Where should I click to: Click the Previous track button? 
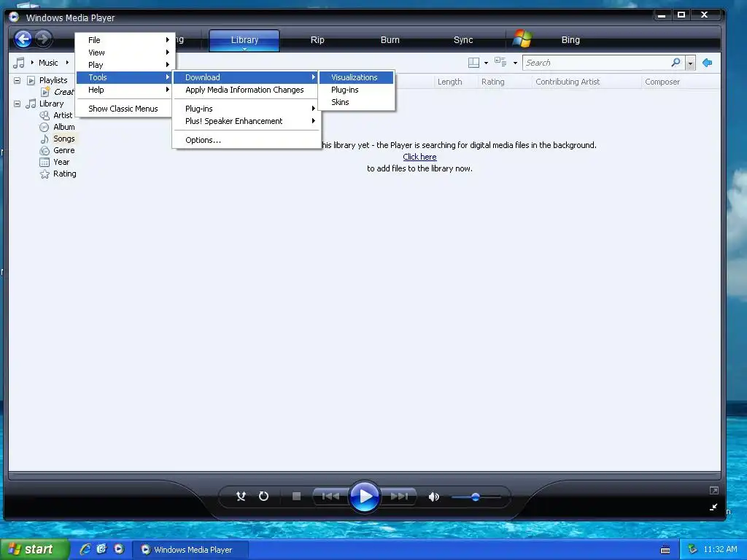(x=330, y=497)
